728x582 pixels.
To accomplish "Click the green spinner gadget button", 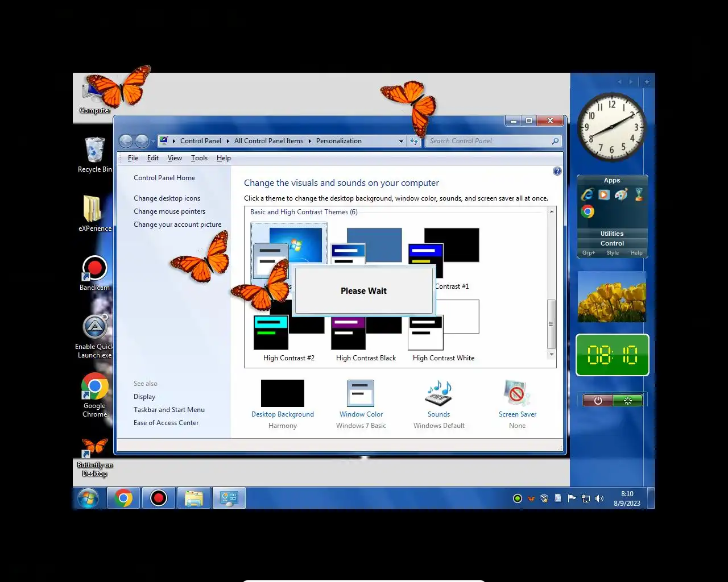I will 628,401.
